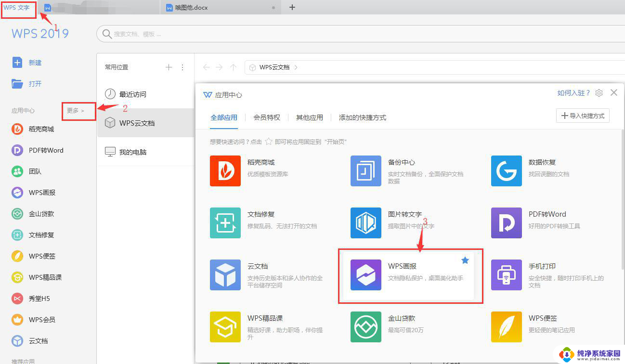Open 如何入驻？ link
The image size is (625, 364).
[x=573, y=93]
